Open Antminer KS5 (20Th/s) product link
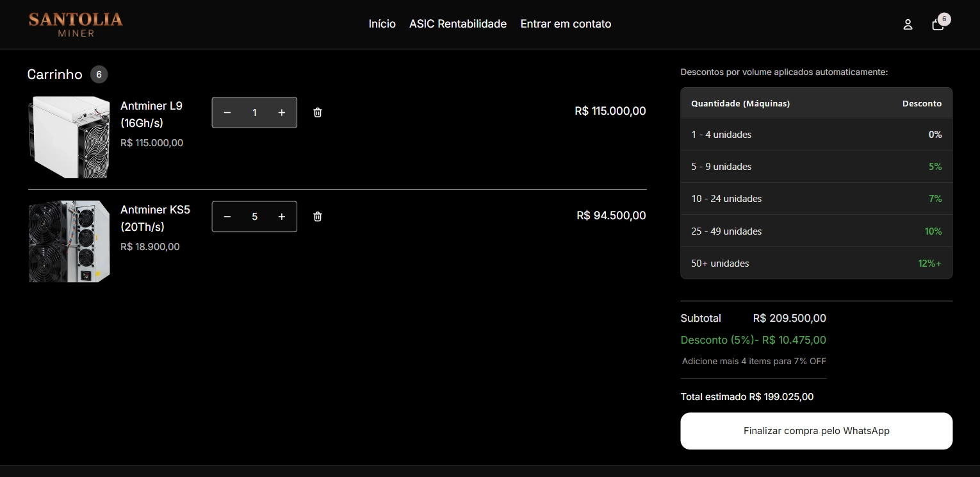Viewport: 980px width, 477px height. pos(156,218)
